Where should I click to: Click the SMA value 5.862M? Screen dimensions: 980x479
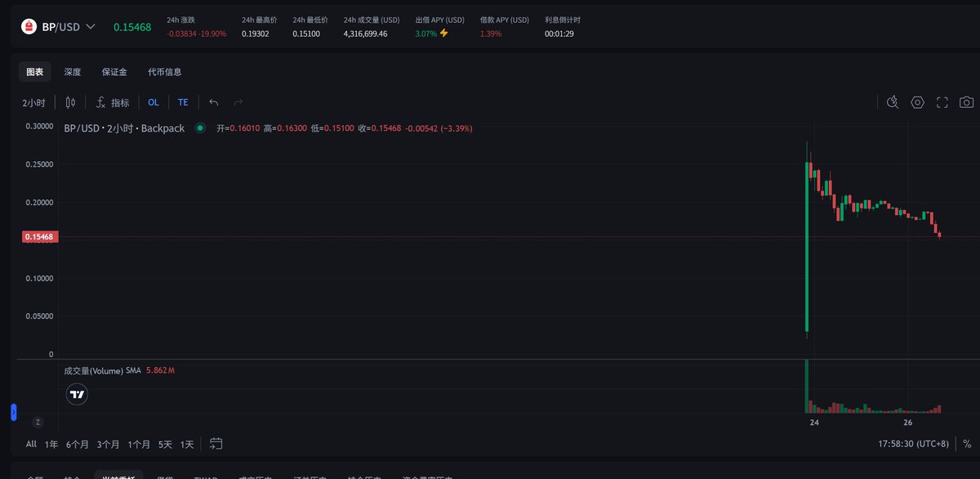pyautogui.click(x=160, y=370)
